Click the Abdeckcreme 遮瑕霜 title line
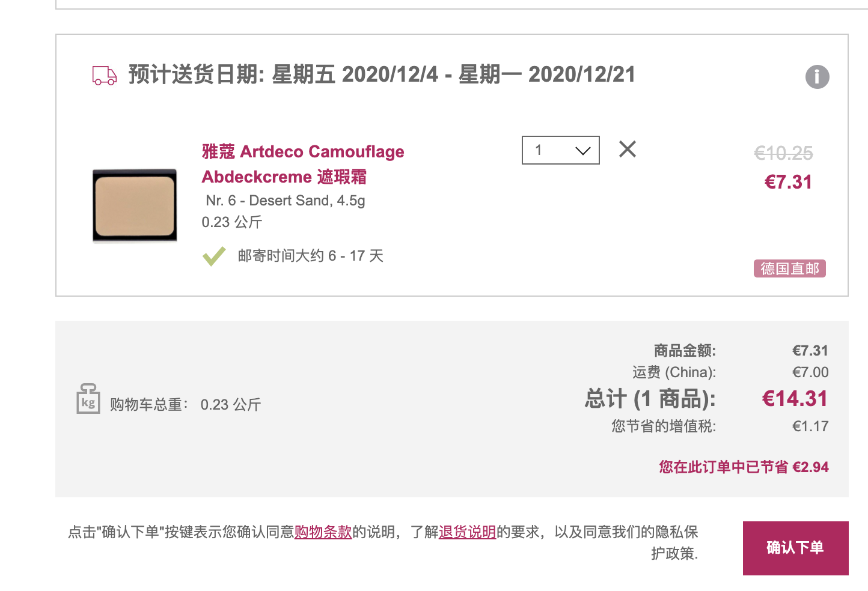Viewport: 868px width, 591px height. tap(284, 177)
